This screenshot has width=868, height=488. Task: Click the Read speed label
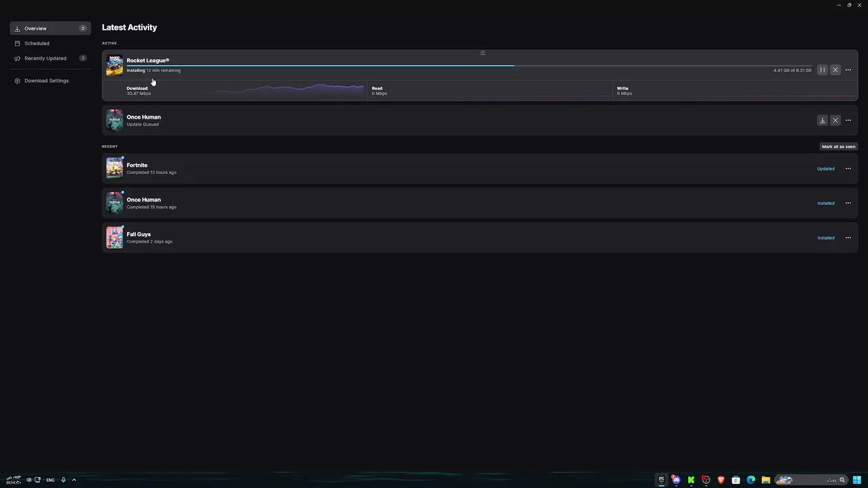pyautogui.click(x=377, y=88)
